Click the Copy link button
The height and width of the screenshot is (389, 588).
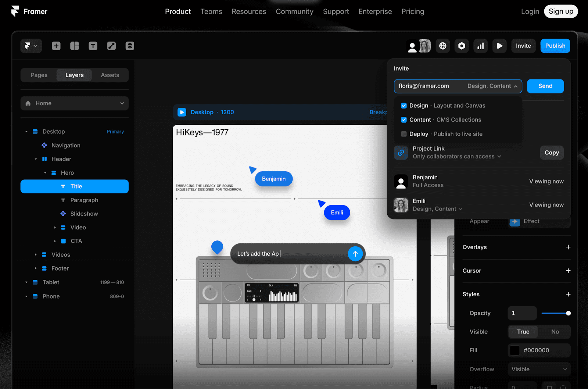pos(552,153)
